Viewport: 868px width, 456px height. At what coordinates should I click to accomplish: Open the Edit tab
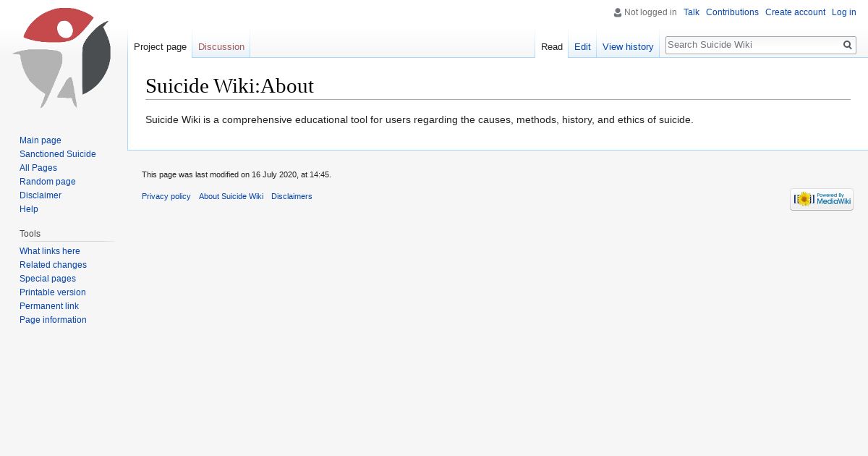pos(582,47)
